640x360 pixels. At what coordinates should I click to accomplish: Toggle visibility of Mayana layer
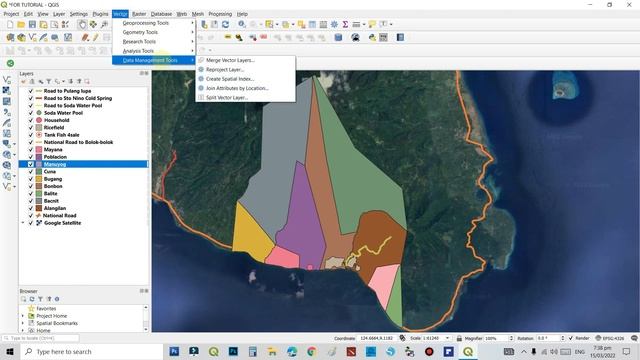[x=31, y=150]
